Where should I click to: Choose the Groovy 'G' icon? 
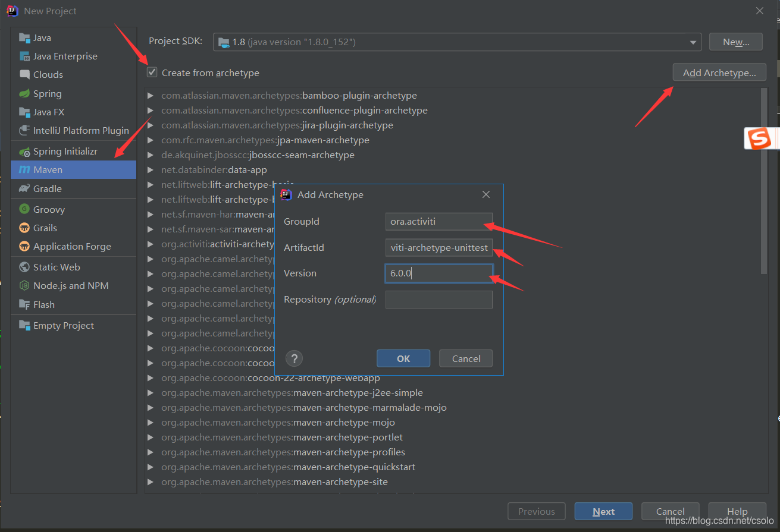pyautogui.click(x=24, y=209)
